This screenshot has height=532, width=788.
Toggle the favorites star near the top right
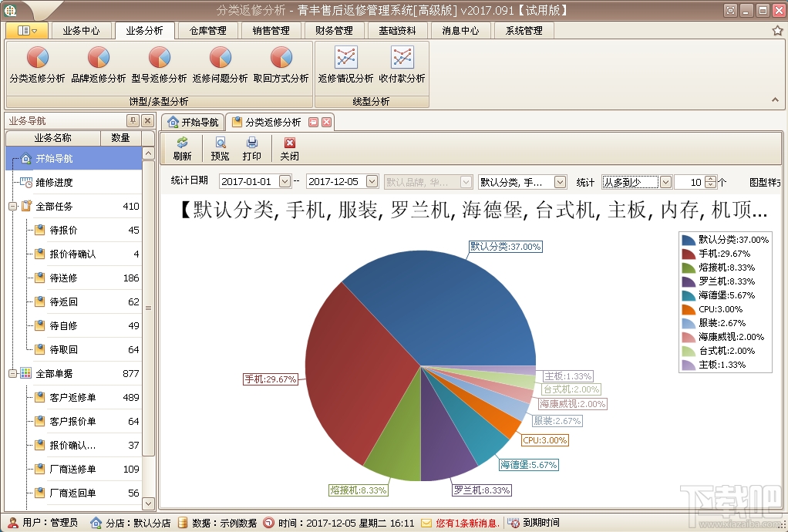point(779,30)
